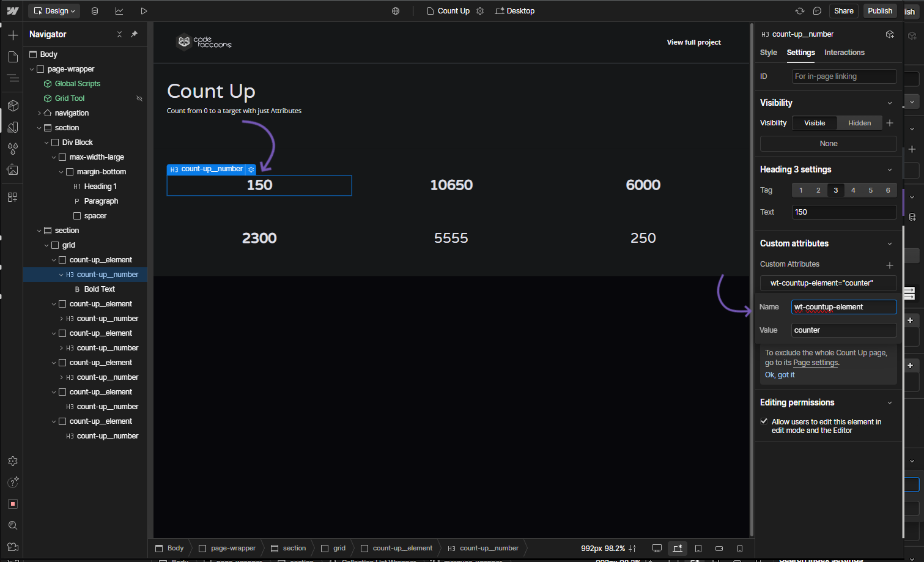This screenshot has width=924, height=562.
Task: Open the search icon in left sidebar
Action: 13,525
